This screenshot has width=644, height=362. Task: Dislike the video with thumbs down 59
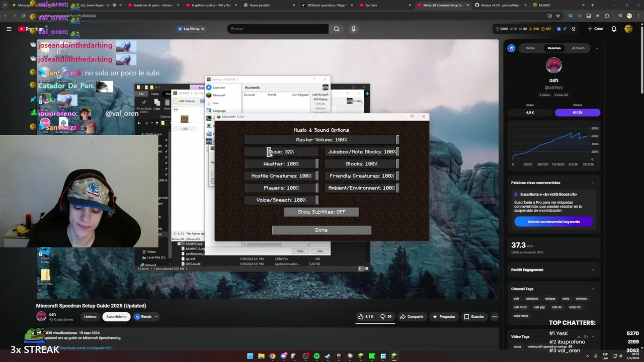[x=385, y=317]
